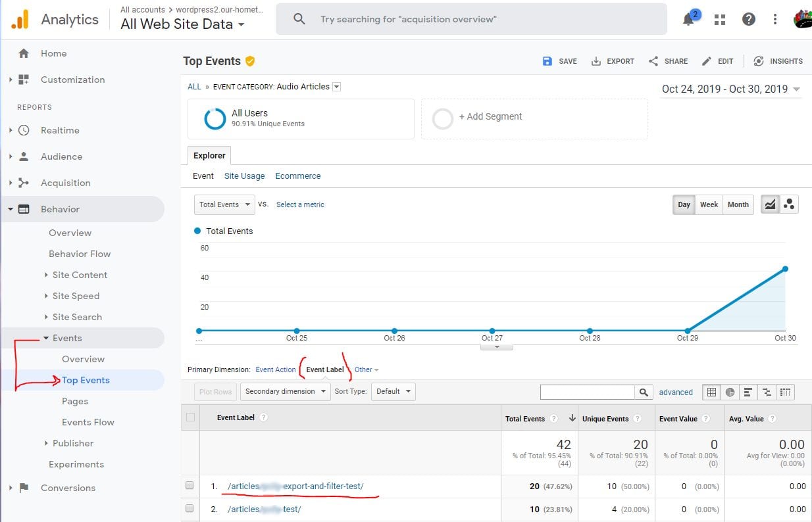Viewport: 812px width, 522px height.
Task: Open the Help question mark icon
Action: (x=749, y=19)
